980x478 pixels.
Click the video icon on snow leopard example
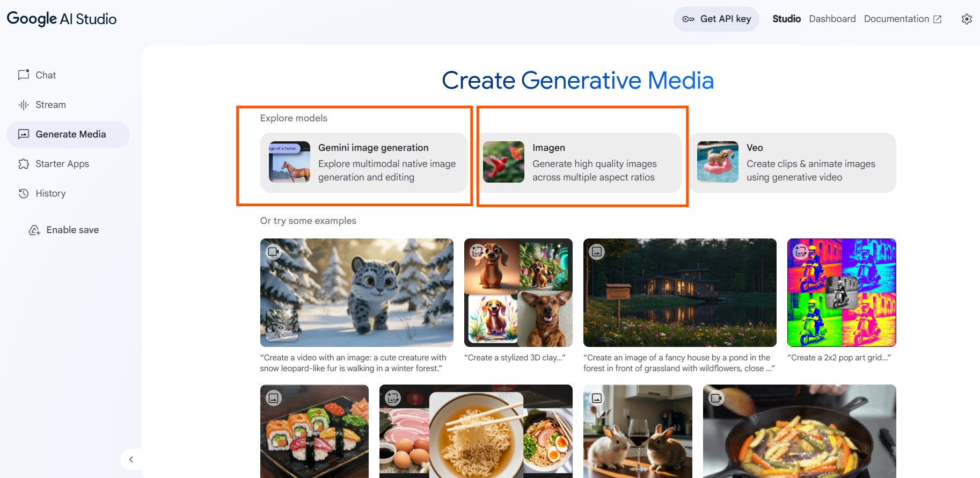coord(274,251)
